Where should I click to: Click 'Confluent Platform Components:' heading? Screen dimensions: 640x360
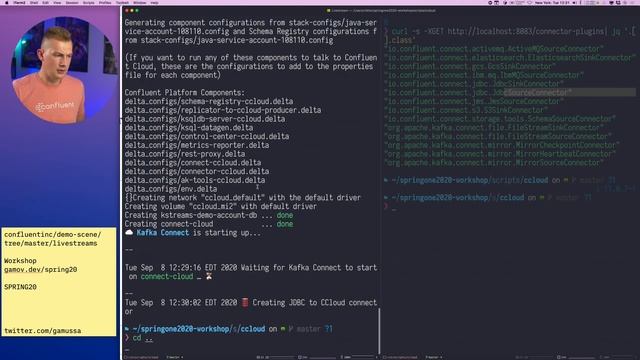pos(185,93)
